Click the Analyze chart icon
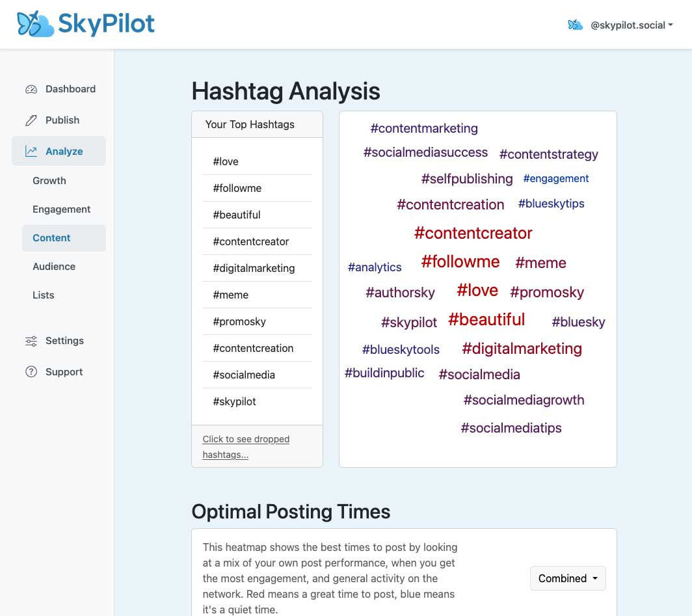Screen dimensions: 692x616 coord(31,152)
